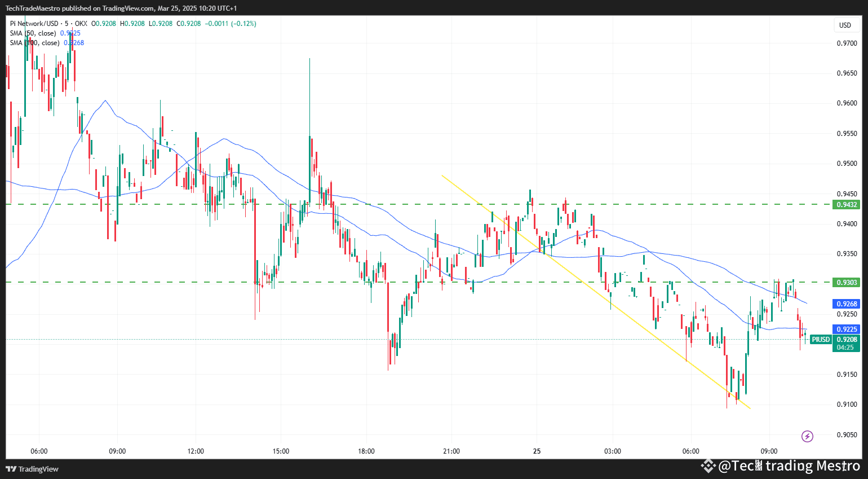Click the 0.9500 price axis label

[x=847, y=164]
